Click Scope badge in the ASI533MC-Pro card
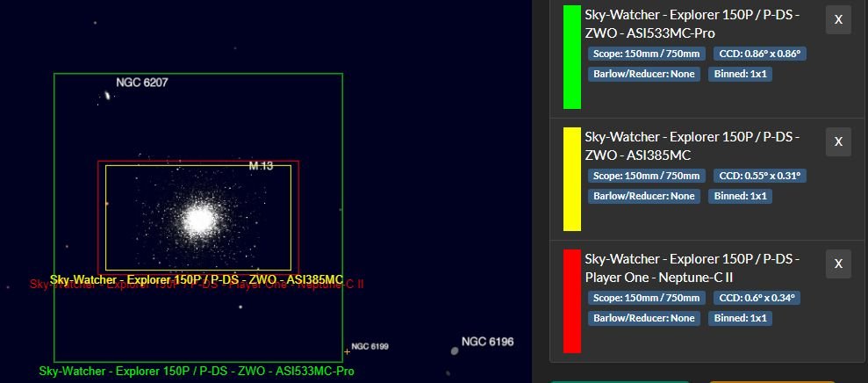This screenshot has width=868, height=383. (x=647, y=54)
